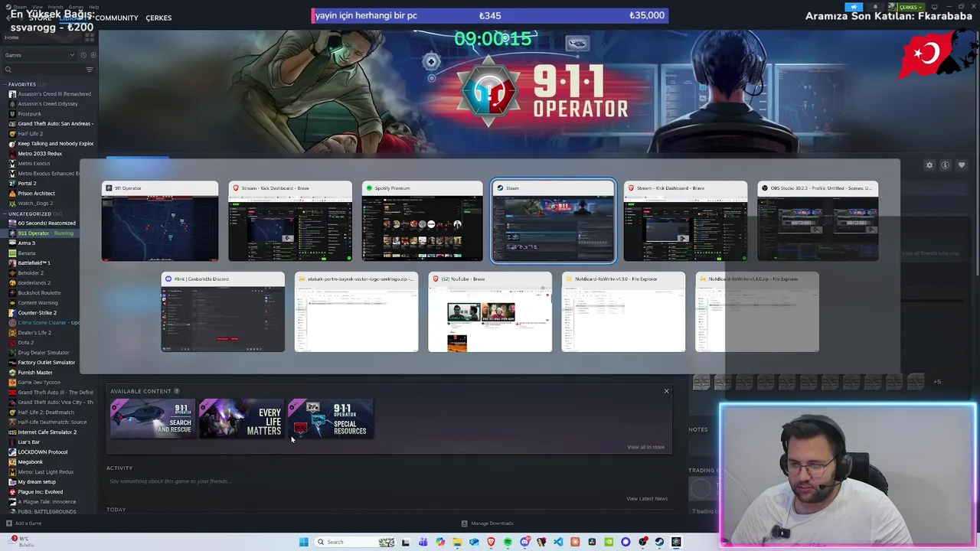Image resolution: width=980 pixels, height=551 pixels.
Task: Open Manage Downloads at the bottom
Action: pos(487,523)
